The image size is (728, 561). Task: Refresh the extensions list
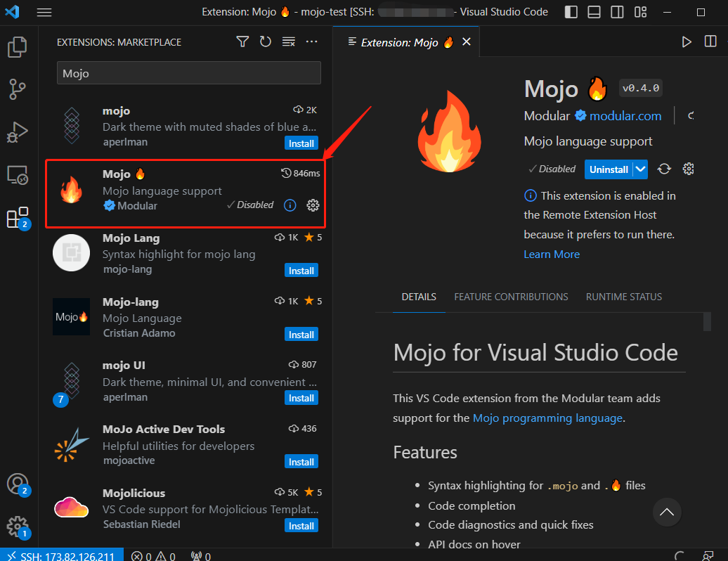(x=266, y=41)
